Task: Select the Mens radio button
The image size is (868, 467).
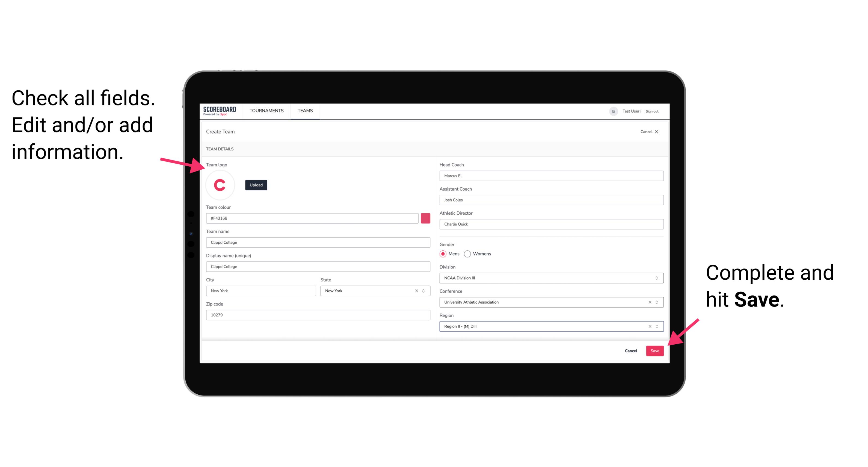Action: point(442,254)
